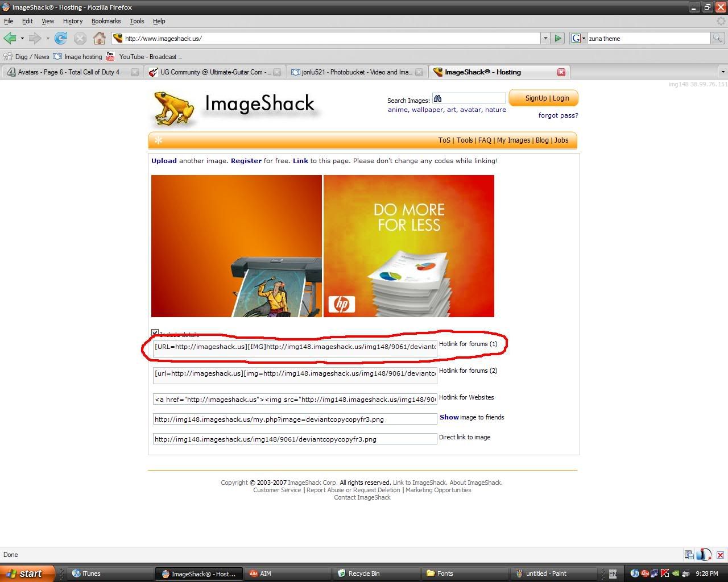
Task: Open the FAQ link in orange bar
Action: coord(485,140)
